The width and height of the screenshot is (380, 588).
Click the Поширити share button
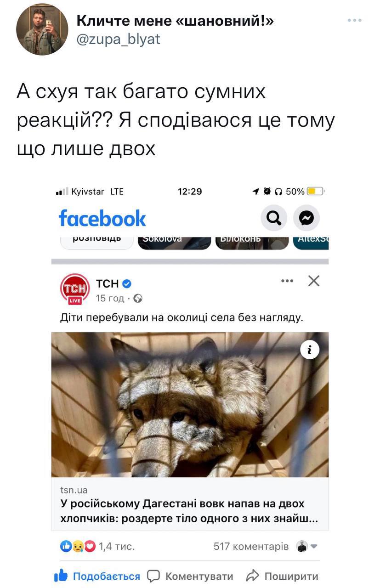tap(283, 576)
